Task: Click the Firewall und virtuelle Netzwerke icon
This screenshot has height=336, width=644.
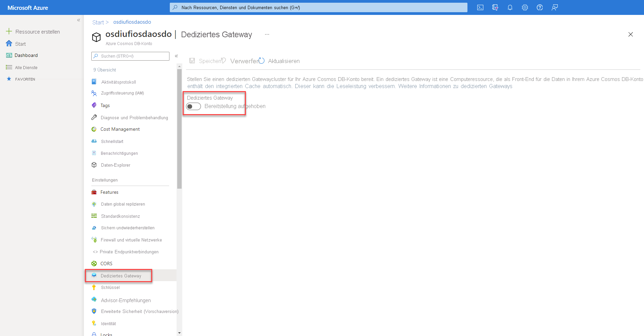Action: pos(94,240)
